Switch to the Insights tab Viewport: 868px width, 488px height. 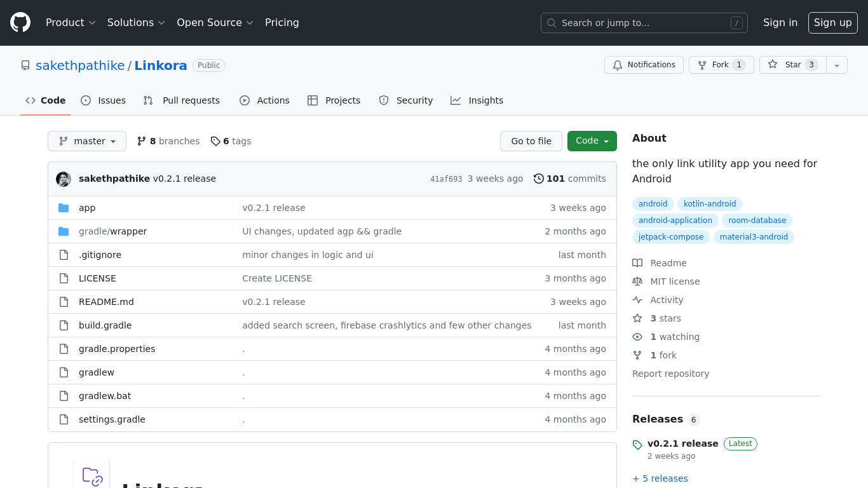[477, 100]
